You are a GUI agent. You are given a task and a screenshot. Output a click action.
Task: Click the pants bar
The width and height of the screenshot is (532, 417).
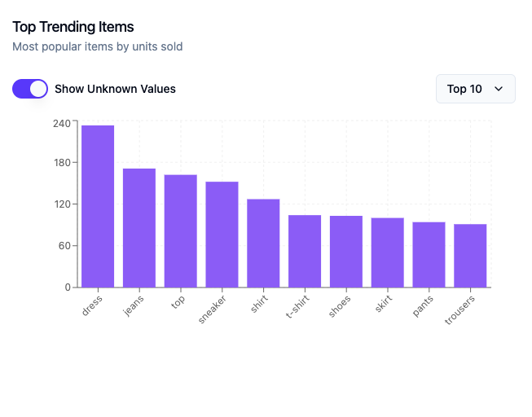pyautogui.click(x=429, y=255)
